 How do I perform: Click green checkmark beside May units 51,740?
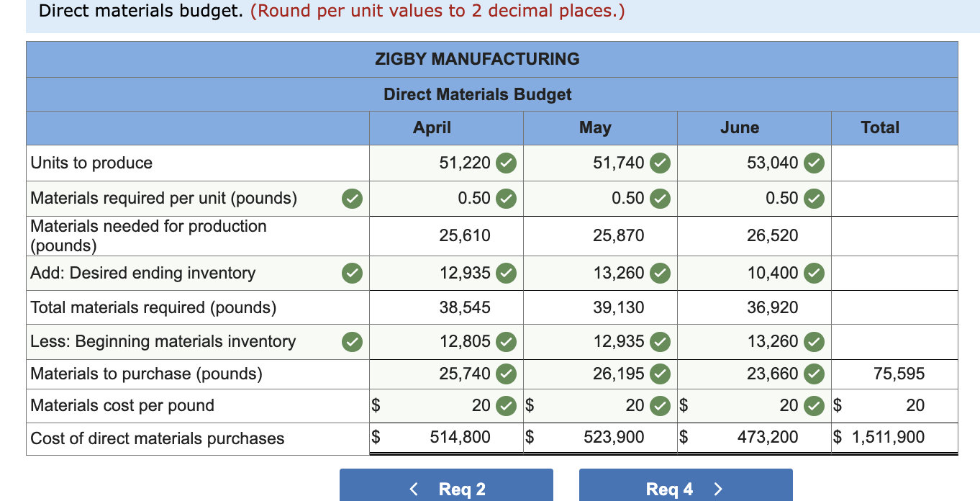[x=660, y=163]
